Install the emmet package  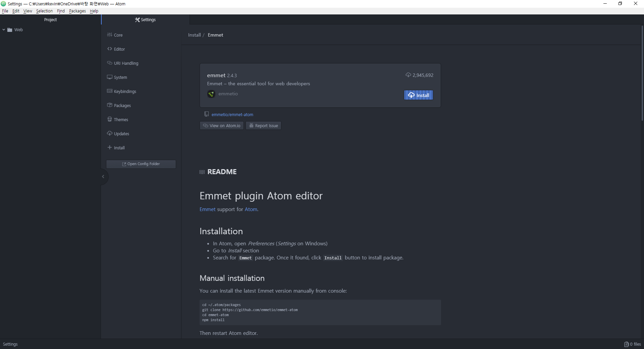point(419,95)
